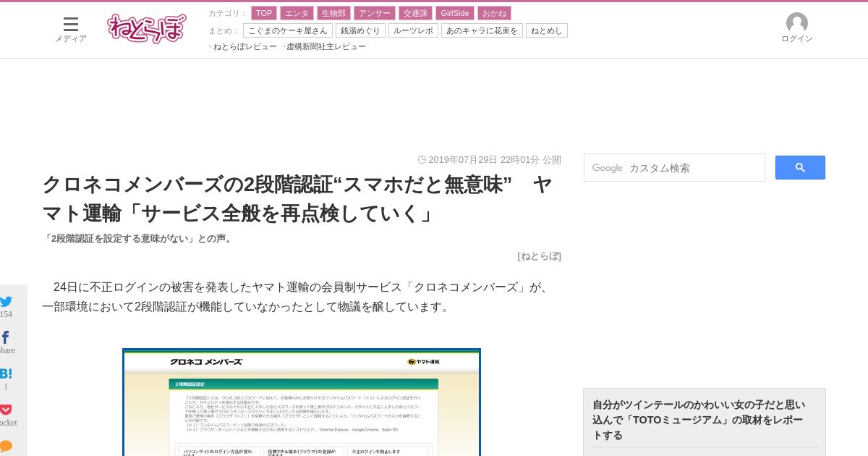Click the ログイン user avatar icon
868x456 pixels.
[x=797, y=22]
